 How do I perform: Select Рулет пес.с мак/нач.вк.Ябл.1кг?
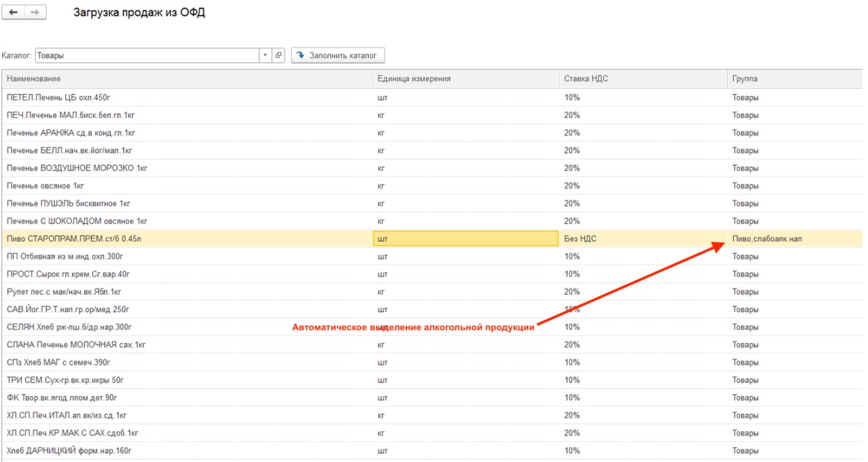[432, 292]
